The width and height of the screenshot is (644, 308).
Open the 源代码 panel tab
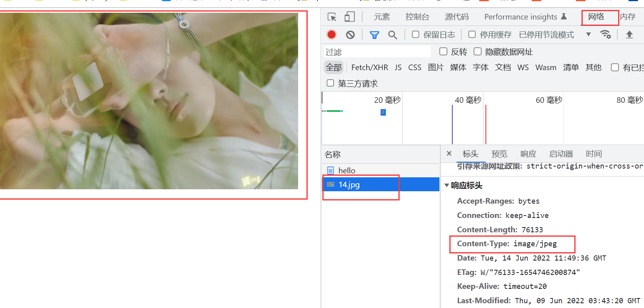[457, 17]
